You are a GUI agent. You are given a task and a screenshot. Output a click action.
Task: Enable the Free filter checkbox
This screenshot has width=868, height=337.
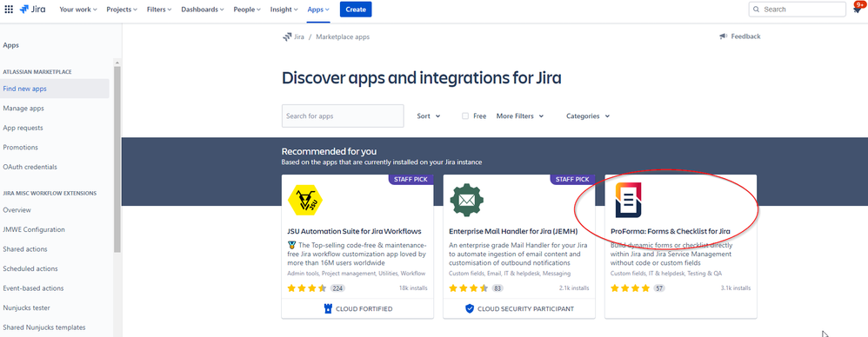[465, 116]
